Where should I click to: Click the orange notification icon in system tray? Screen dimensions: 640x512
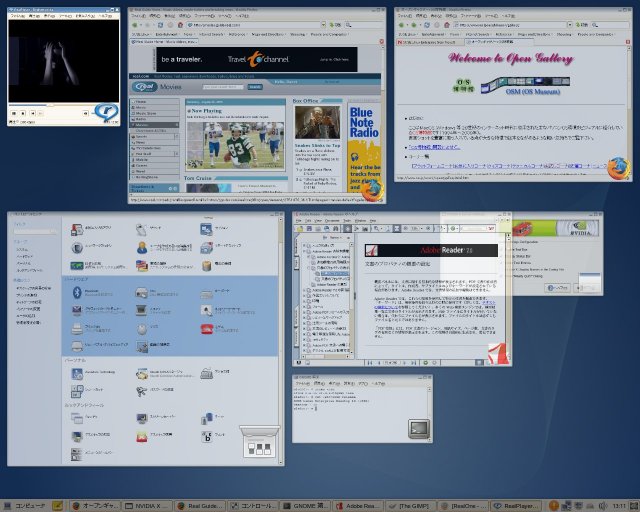[x=553, y=505]
